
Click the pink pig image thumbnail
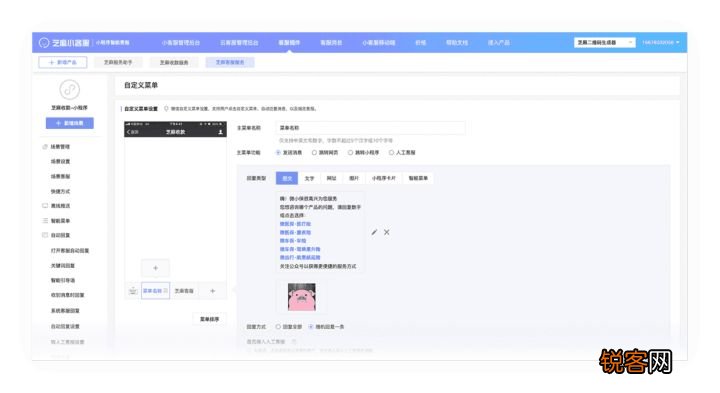tap(302, 297)
